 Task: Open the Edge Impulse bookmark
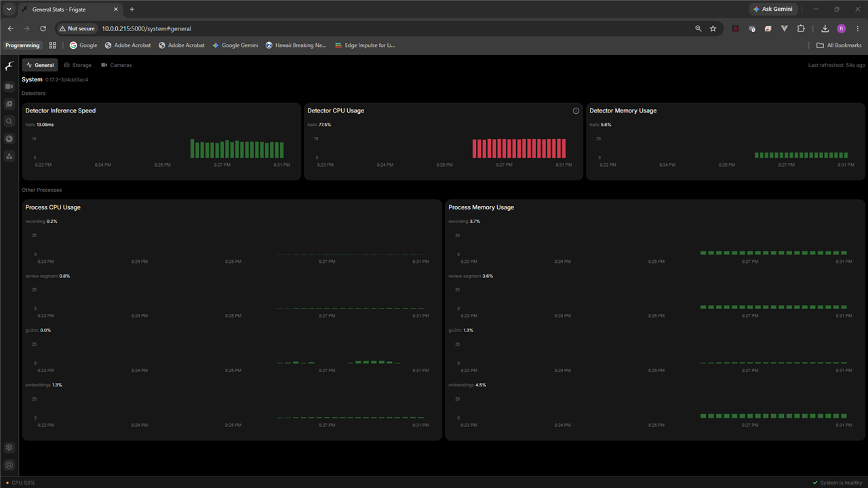click(365, 45)
